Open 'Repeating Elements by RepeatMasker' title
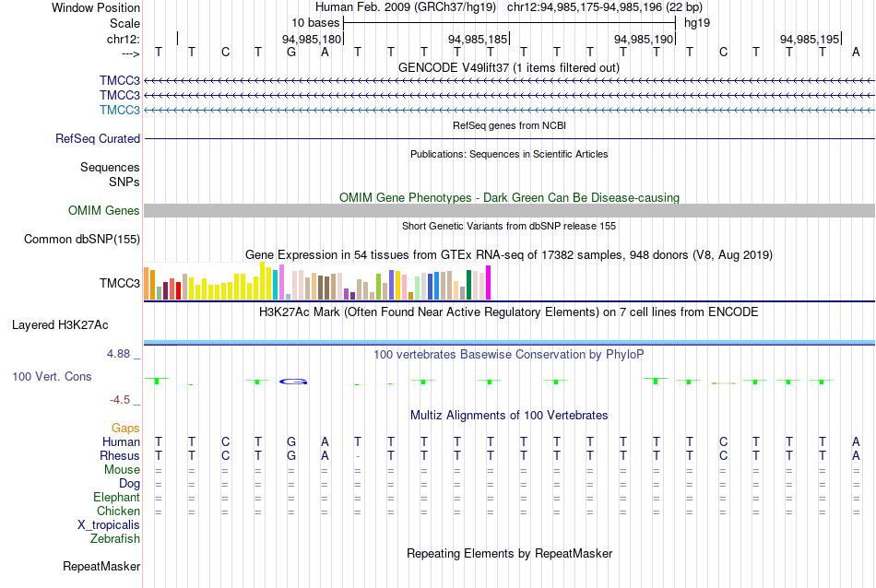The image size is (876, 588). [509, 553]
